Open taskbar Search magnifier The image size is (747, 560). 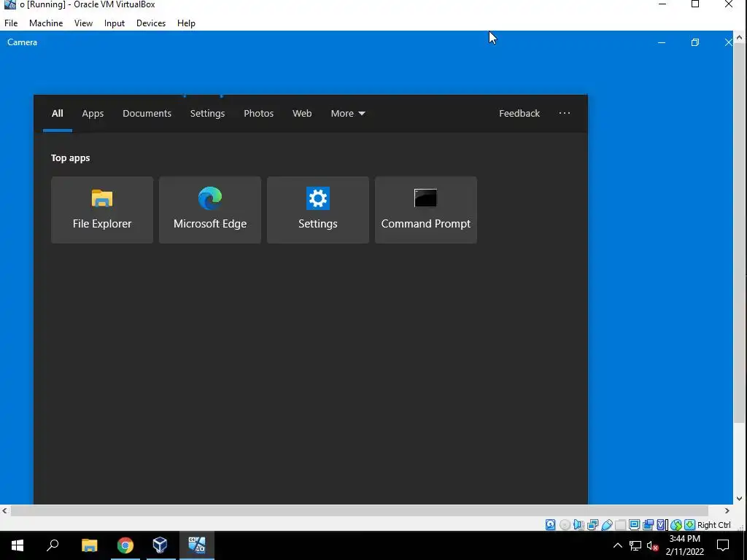pos(53,545)
